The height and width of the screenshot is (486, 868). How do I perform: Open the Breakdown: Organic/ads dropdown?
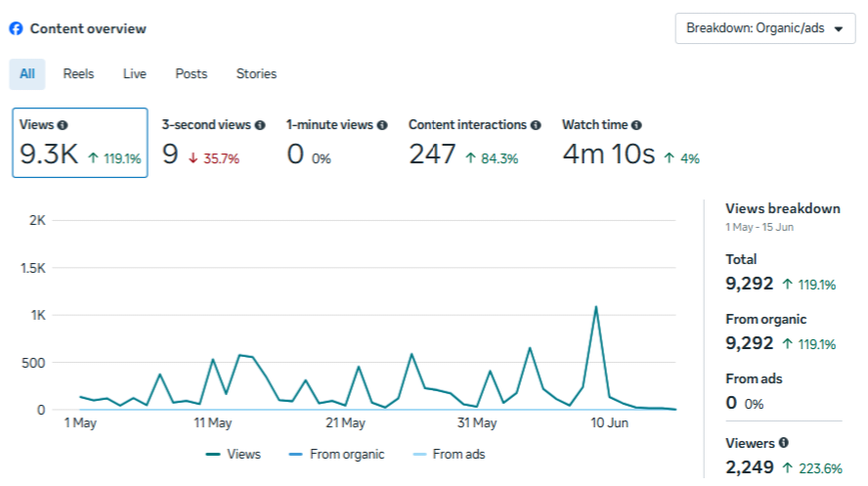pos(765,28)
